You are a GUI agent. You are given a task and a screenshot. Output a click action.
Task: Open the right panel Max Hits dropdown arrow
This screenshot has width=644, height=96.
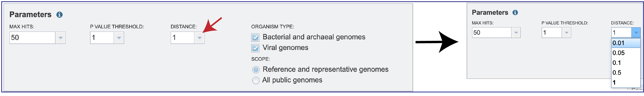click(516, 33)
